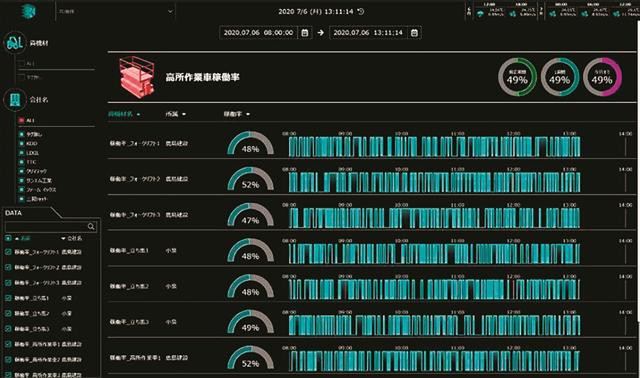Viewport: 640px width, 378px height.
Task: Click the start date 2020.07.06 08:00:00 field
Action: [x=258, y=33]
